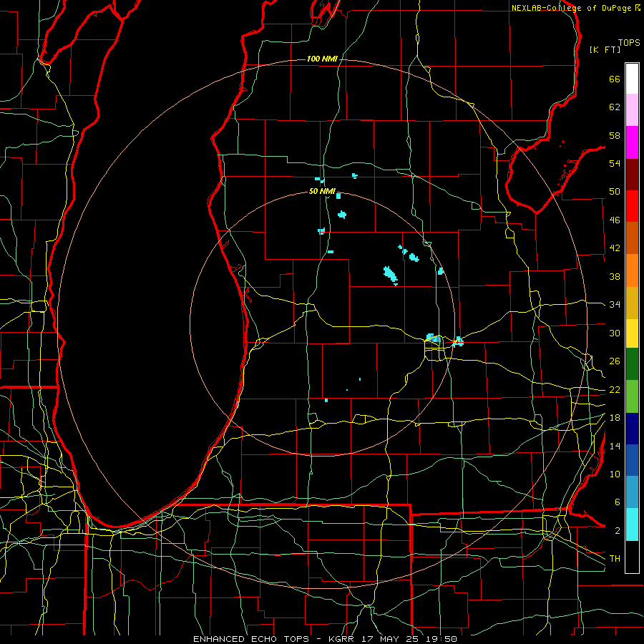
Task: Click the bright red legend swatch
Action: [632, 206]
